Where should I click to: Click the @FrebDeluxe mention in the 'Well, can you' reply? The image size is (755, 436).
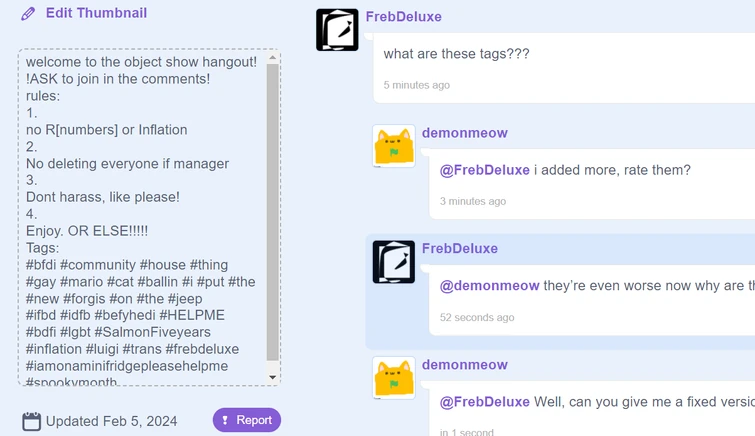[x=485, y=402]
